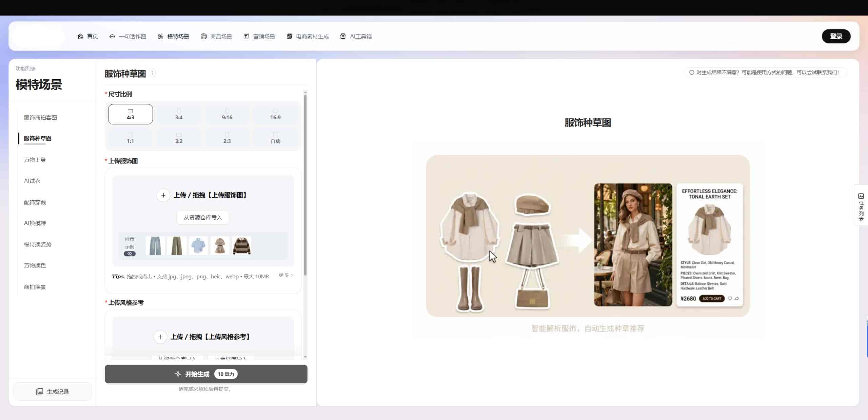Select the 自动 size ratio
This screenshot has width=868, height=420.
(275, 138)
